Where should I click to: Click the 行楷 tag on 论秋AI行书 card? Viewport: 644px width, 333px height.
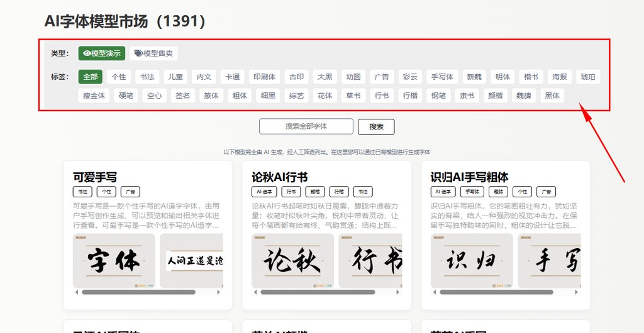tap(339, 192)
